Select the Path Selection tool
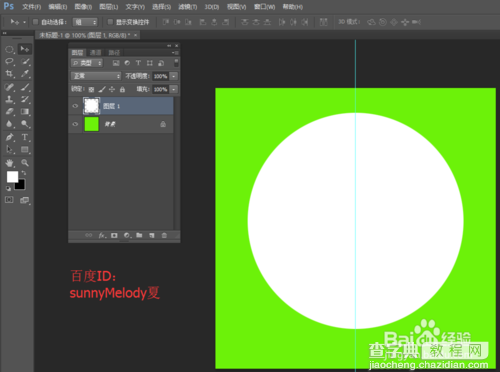 9,149
